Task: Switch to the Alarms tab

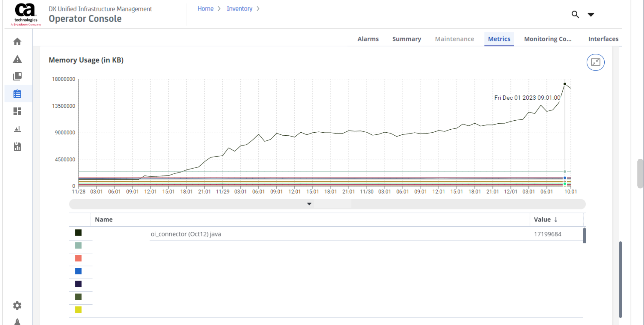Action: coord(368,39)
